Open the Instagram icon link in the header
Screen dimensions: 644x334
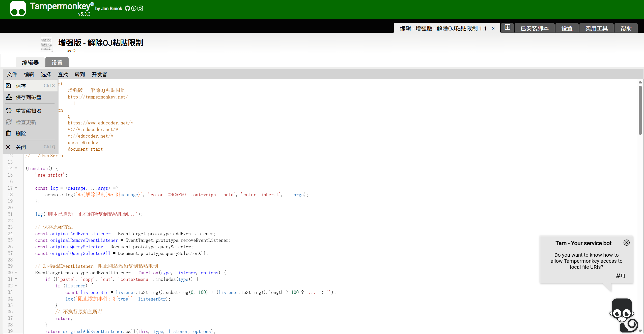point(141,8)
